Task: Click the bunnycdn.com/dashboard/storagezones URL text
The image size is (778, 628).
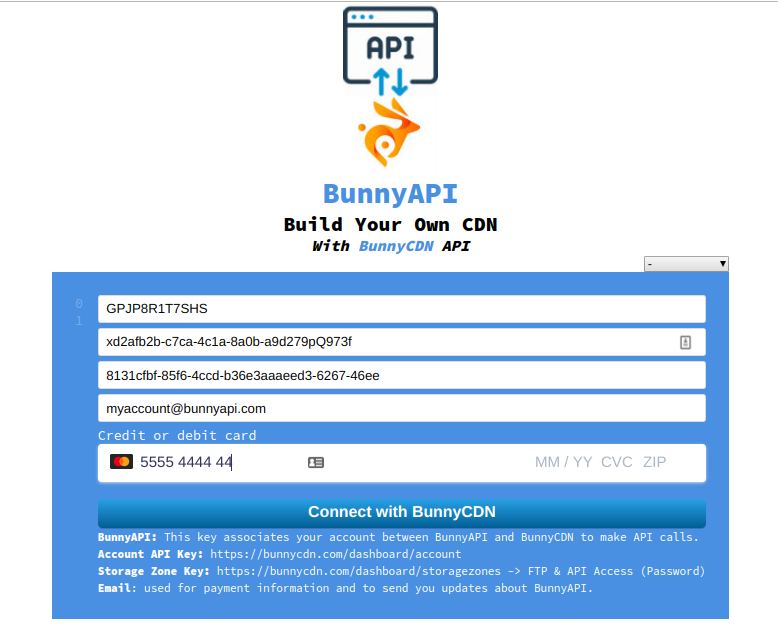Action: point(359,571)
